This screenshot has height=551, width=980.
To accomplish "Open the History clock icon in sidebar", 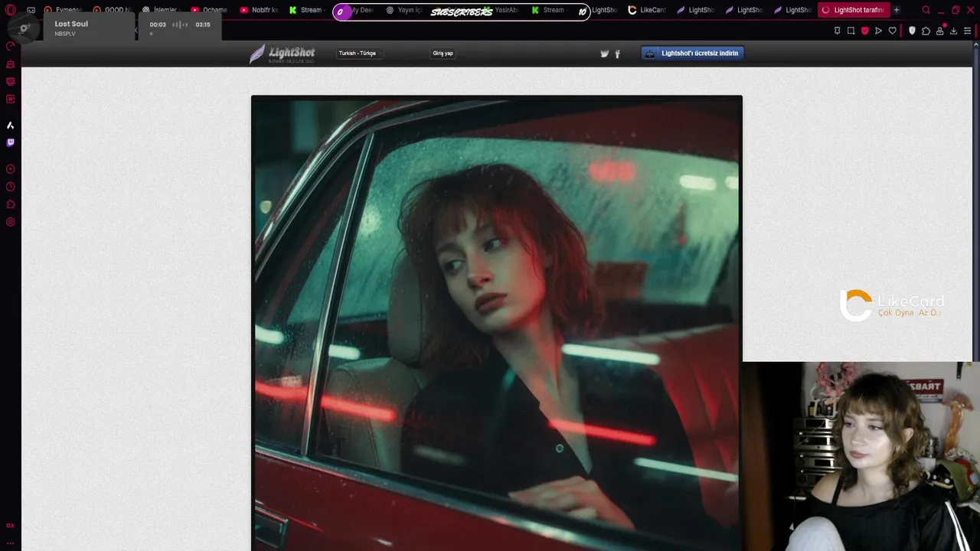I will coord(11,187).
